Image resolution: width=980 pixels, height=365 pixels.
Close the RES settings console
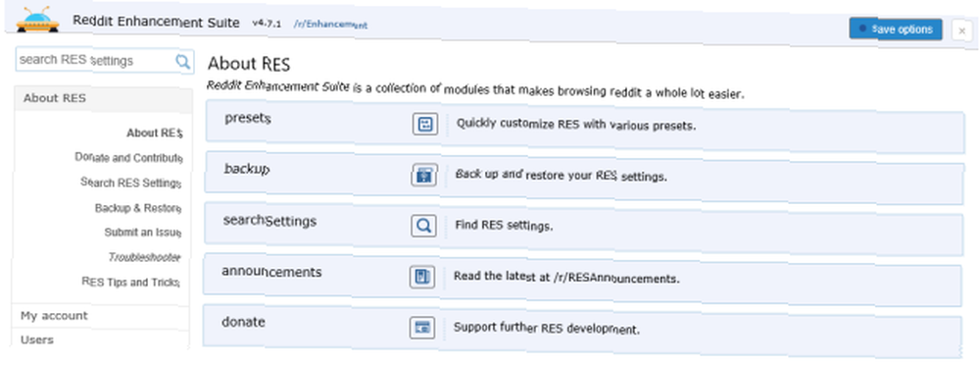coord(961,30)
